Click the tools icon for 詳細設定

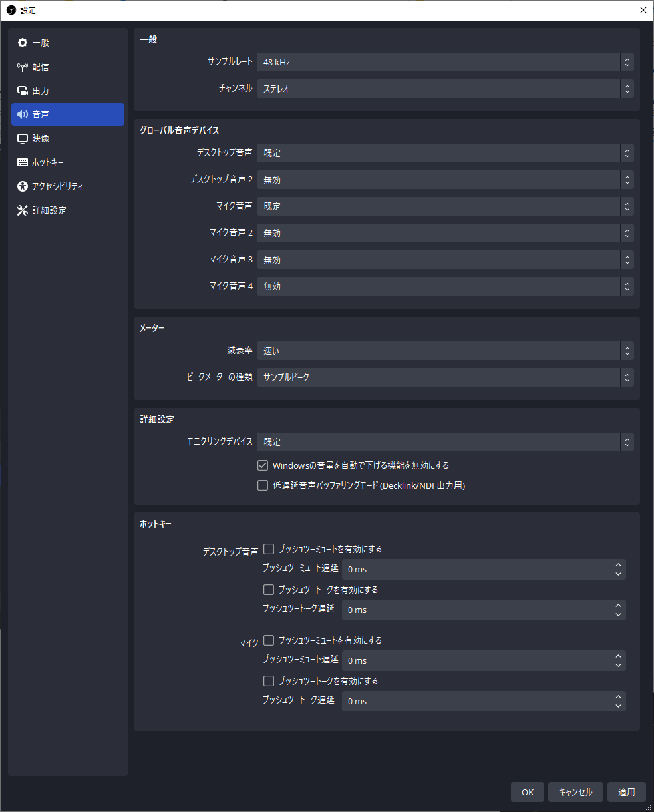[x=23, y=210]
